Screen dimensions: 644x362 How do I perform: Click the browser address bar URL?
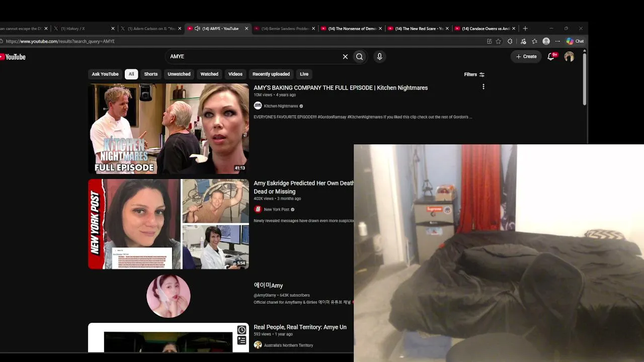coord(60,41)
